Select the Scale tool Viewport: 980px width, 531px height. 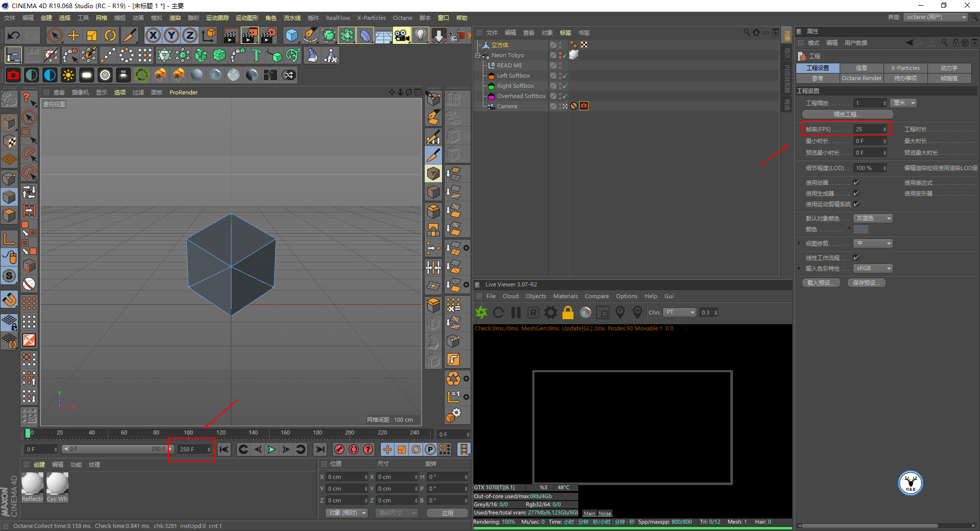[92, 35]
